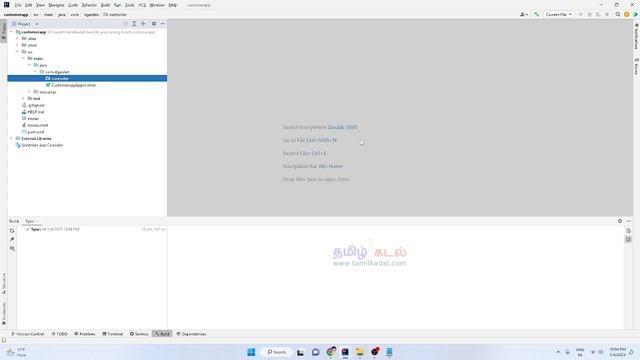Screen dimensions: 640x360
Task: Expand the .mvn folder
Action: [x=18, y=45]
